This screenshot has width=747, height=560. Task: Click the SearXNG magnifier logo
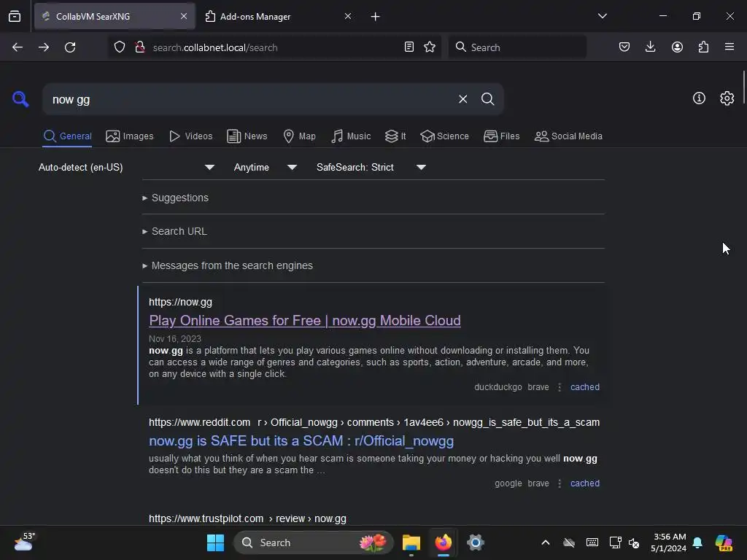click(20, 99)
